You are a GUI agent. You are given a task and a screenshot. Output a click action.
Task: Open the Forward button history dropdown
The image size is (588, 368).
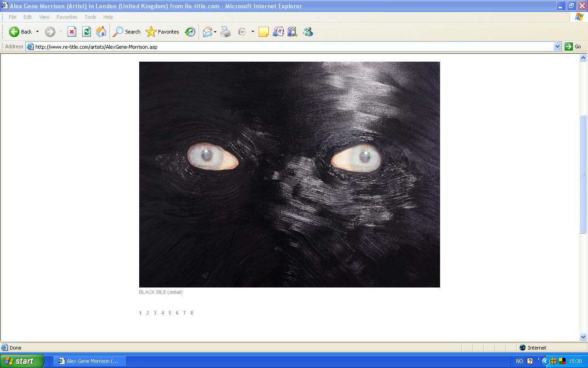[x=61, y=32]
